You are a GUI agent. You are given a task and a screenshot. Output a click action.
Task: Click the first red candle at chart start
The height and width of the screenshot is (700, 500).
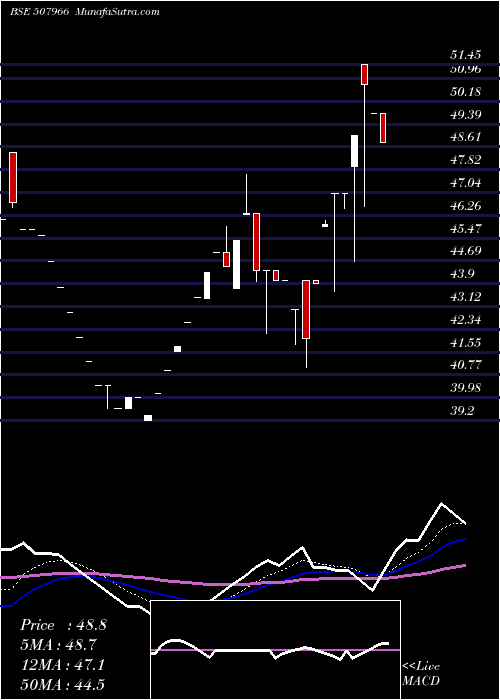click(13, 178)
